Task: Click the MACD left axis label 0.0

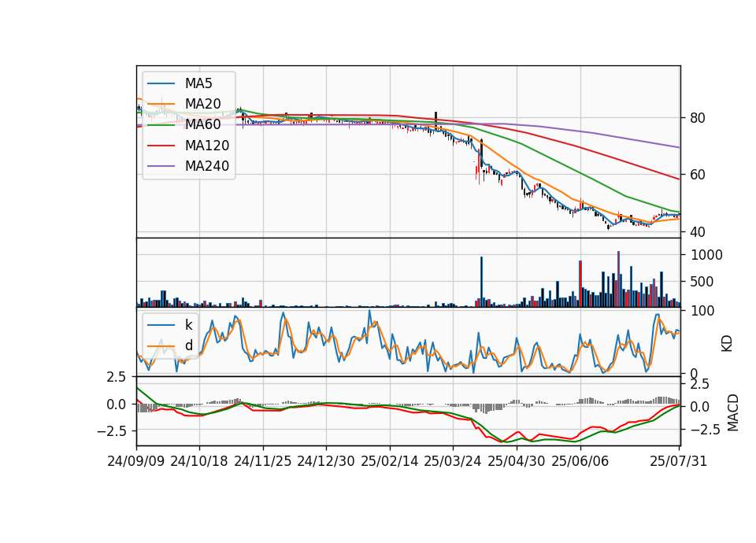Action: pos(117,404)
